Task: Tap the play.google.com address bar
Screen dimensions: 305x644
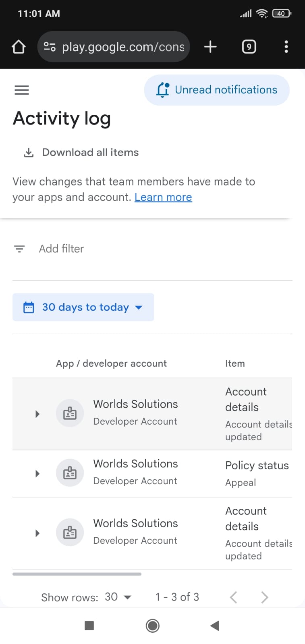Action: coord(123,47)
